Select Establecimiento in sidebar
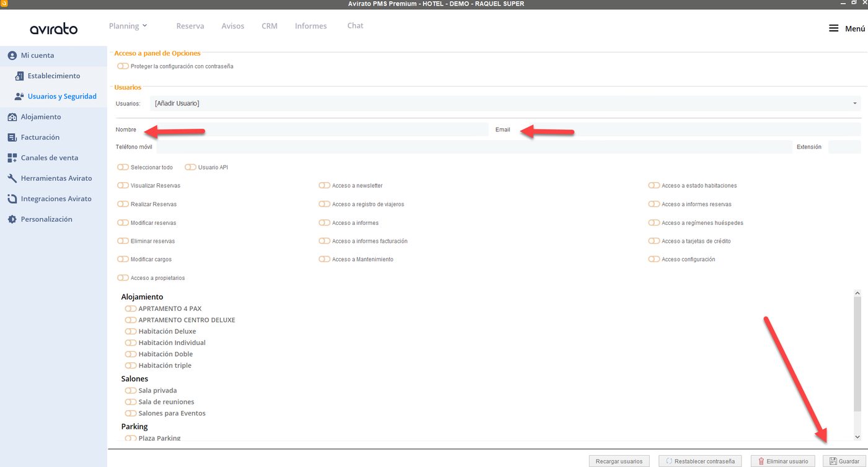This screenshot has height=467, width=868. coord(54,76)
